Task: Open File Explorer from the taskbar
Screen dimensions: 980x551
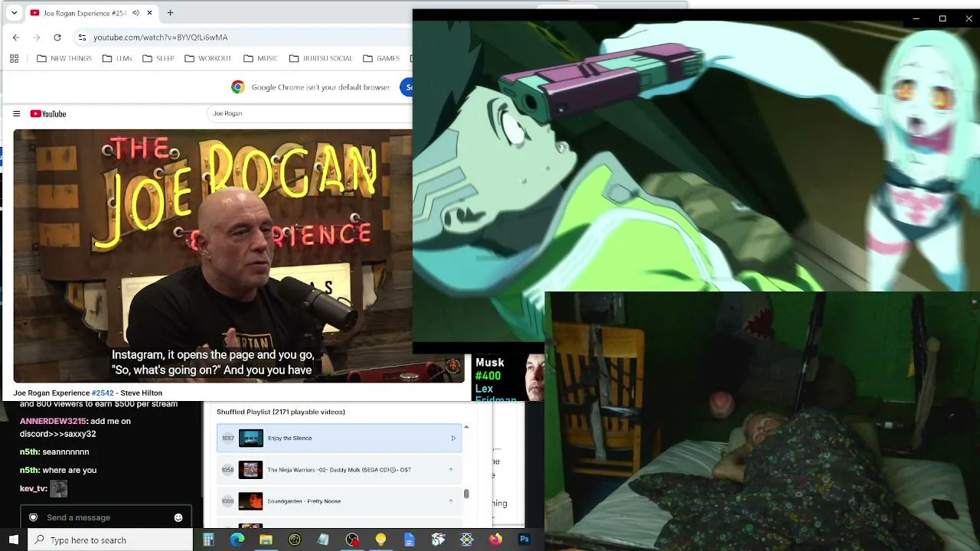Action: point(266,540)
